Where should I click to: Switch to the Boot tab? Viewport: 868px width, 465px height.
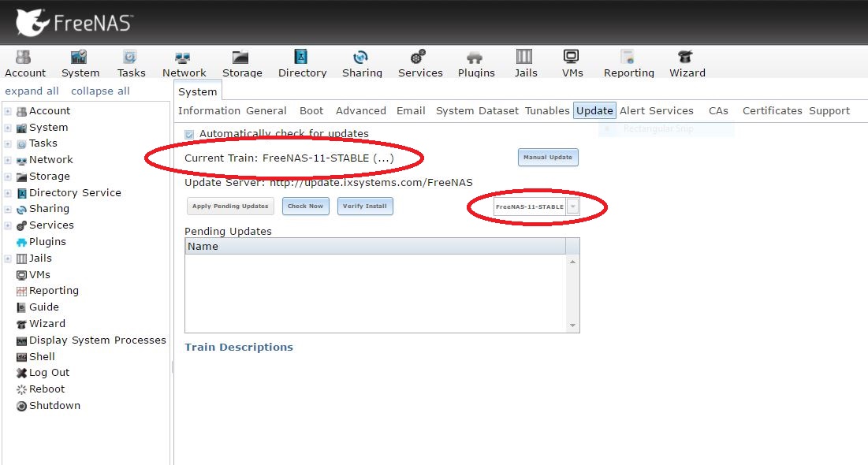coord(311,110)
